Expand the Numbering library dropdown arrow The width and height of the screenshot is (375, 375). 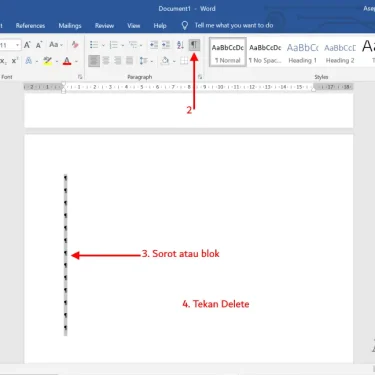click(x=123, y=45)
